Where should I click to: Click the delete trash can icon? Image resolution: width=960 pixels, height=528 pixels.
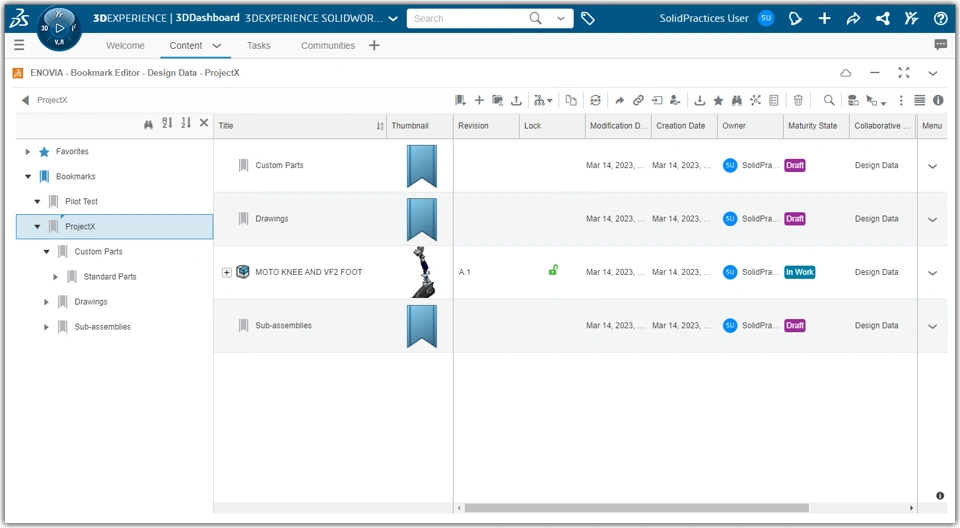(x=798, y=100)
